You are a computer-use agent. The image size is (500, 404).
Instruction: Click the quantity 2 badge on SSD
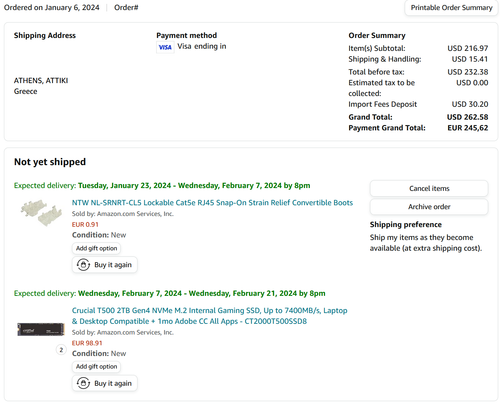point(61,350)
